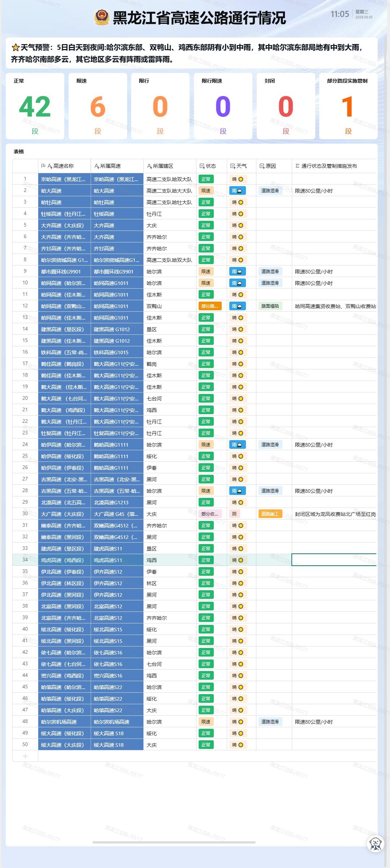Select the empty 通行状态 cell in row 34
Image resolution: width=390 pixels, height=868 pixels.
click(334, 560)
